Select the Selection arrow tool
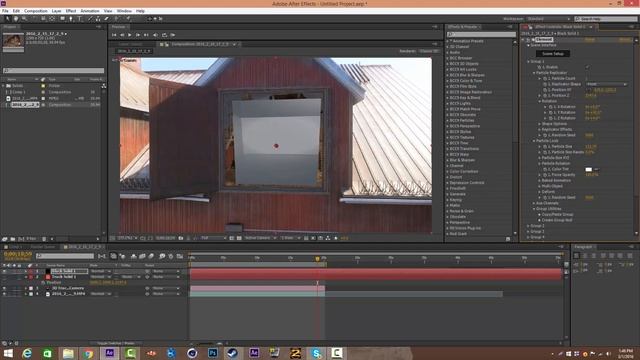 7,19
